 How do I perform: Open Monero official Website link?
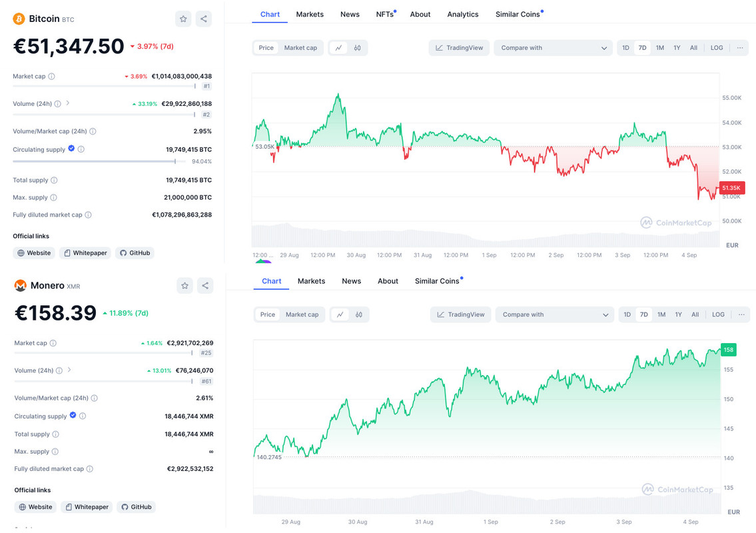(x=35, y=507)
